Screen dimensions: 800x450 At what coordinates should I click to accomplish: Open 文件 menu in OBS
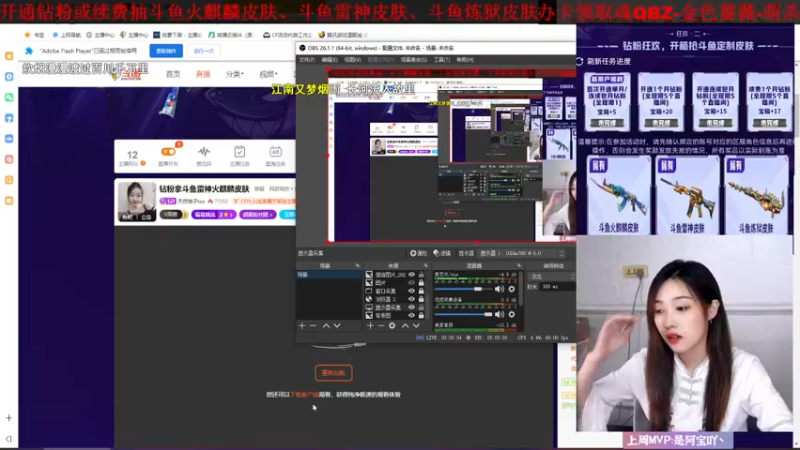pyautogui.click(x=307, y=60)
